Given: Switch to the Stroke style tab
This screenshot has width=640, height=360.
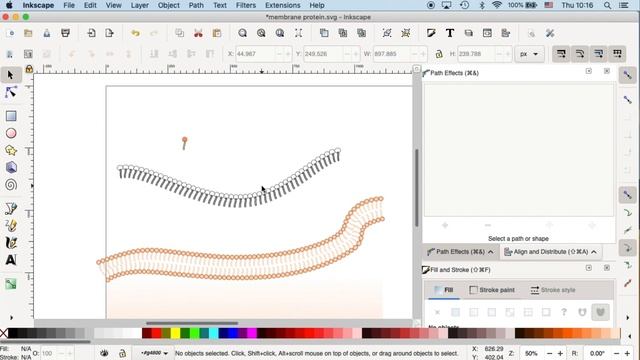Looking at the screenshot, I should (553, 290).
